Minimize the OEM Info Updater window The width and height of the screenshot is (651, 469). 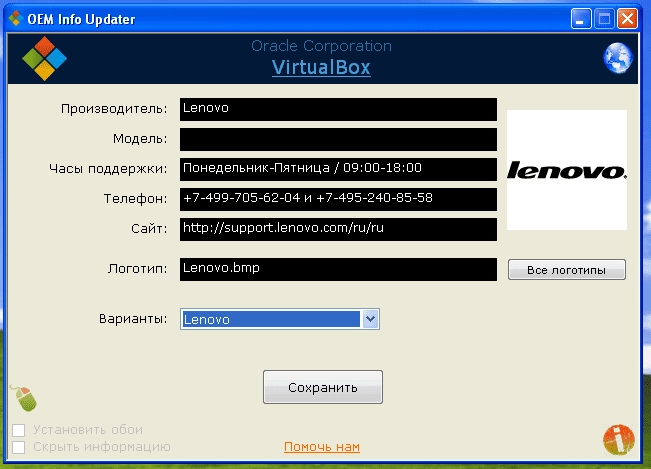click(581, 19)
